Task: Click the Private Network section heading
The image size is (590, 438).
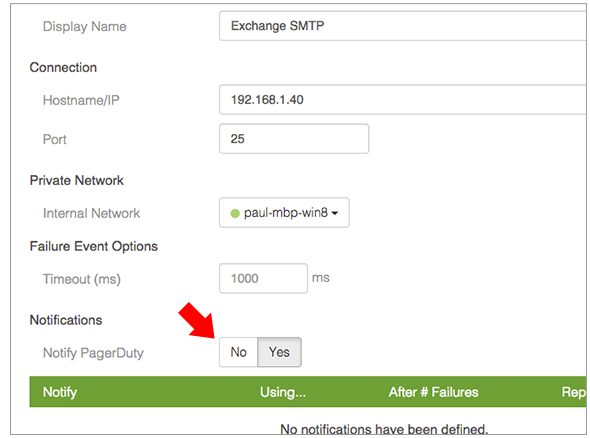Action: click(x=77, y=180)
